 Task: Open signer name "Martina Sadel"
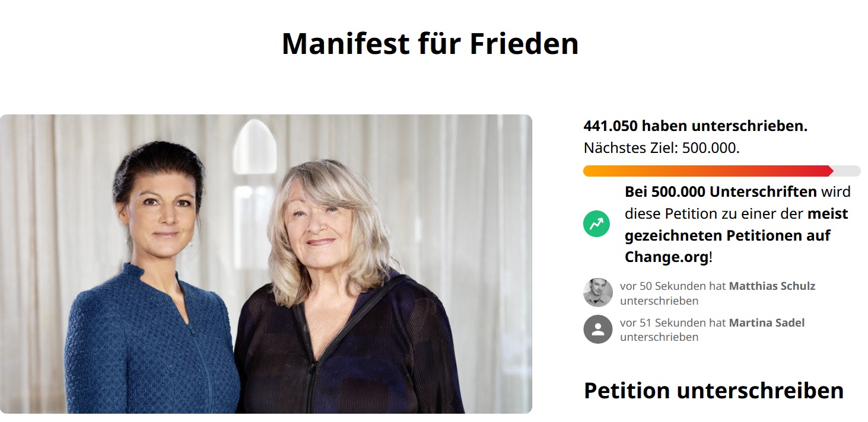tap(767, 323)
